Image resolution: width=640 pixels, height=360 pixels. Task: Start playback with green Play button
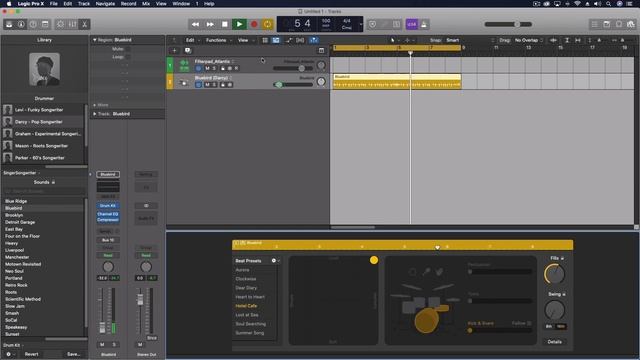coord(239,24)
